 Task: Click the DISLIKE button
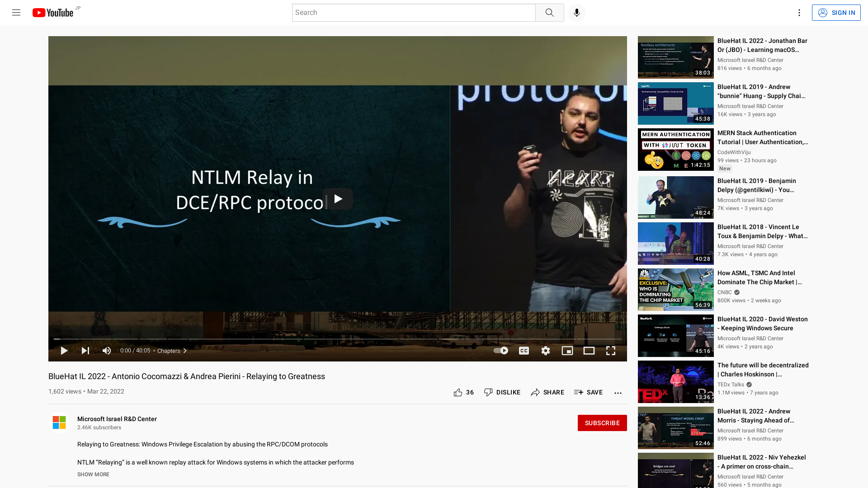[502, 392]
